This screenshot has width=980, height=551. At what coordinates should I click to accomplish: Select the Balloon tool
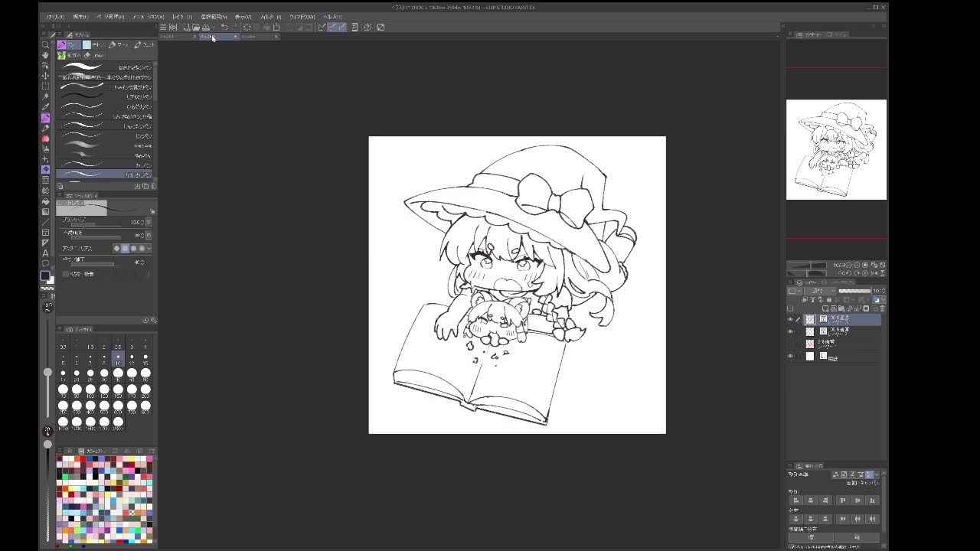tap(45, 263)
